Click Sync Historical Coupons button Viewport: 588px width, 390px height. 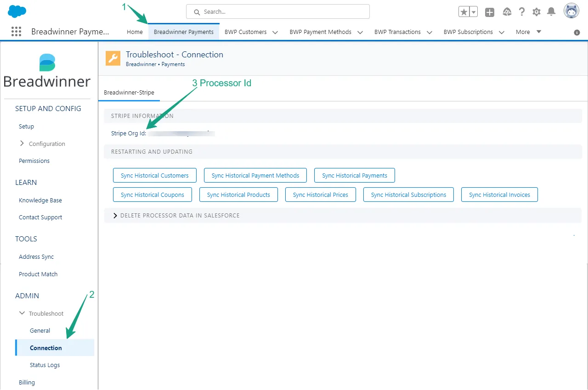[153, 195]
